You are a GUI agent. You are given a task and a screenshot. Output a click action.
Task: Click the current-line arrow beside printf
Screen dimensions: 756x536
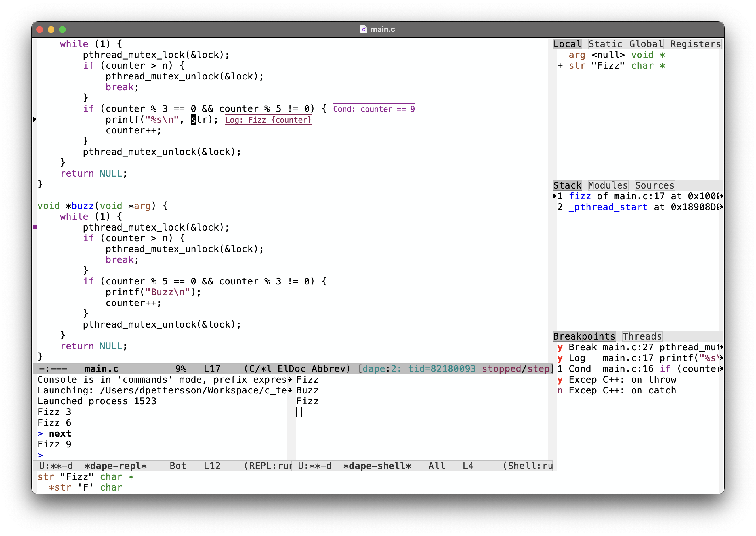coord(35,119)
